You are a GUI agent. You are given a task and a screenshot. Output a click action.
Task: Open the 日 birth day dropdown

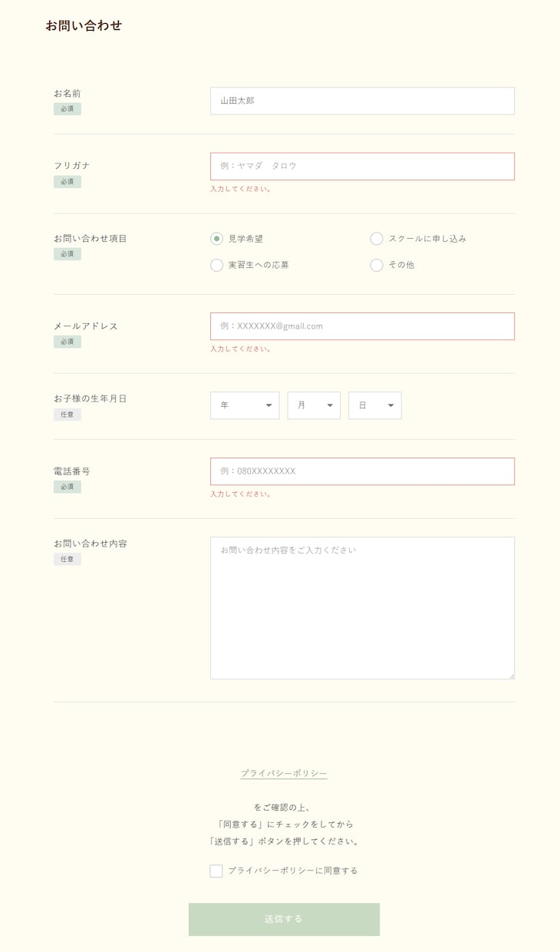(x=375, y=405)
